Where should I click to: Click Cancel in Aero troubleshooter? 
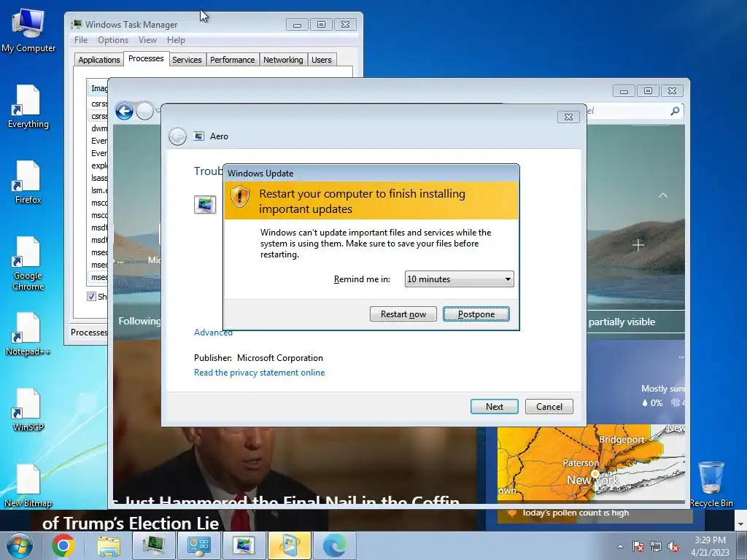click(549, 407)
